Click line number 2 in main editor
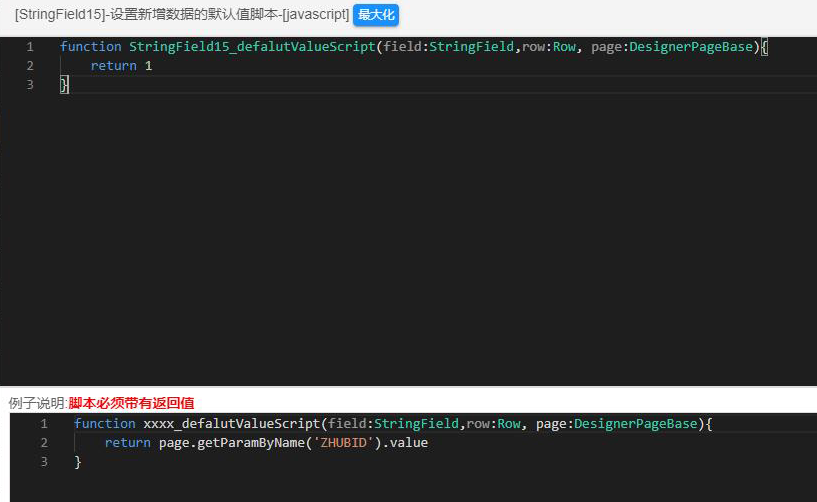 pos(30,66)
